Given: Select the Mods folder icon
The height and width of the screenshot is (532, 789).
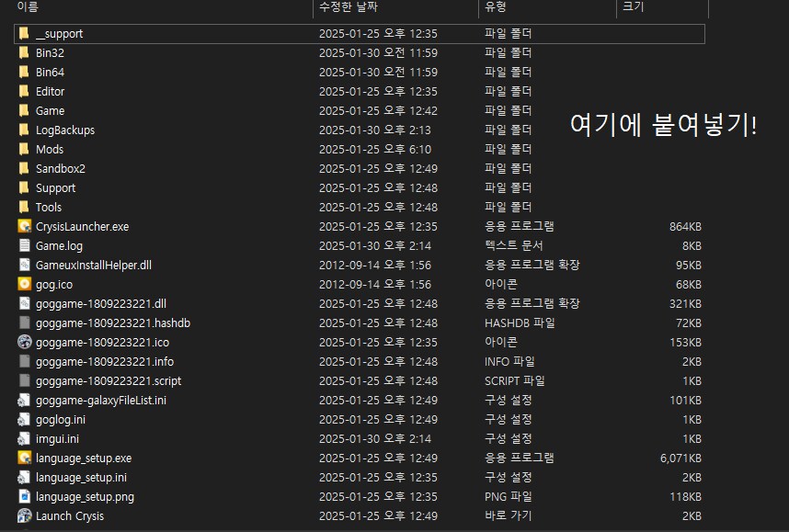Looking at the screenshot, I should (x=24, y=149).
